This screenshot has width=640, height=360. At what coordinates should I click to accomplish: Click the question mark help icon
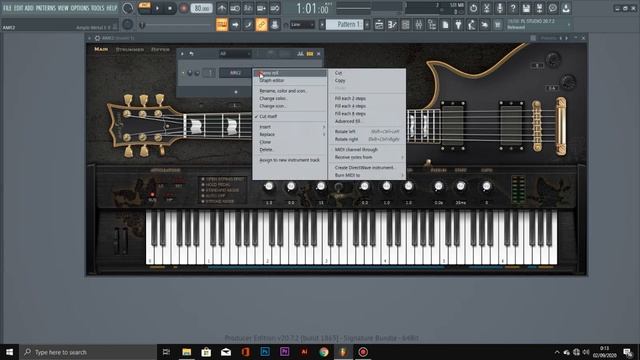tap(513, 8)
